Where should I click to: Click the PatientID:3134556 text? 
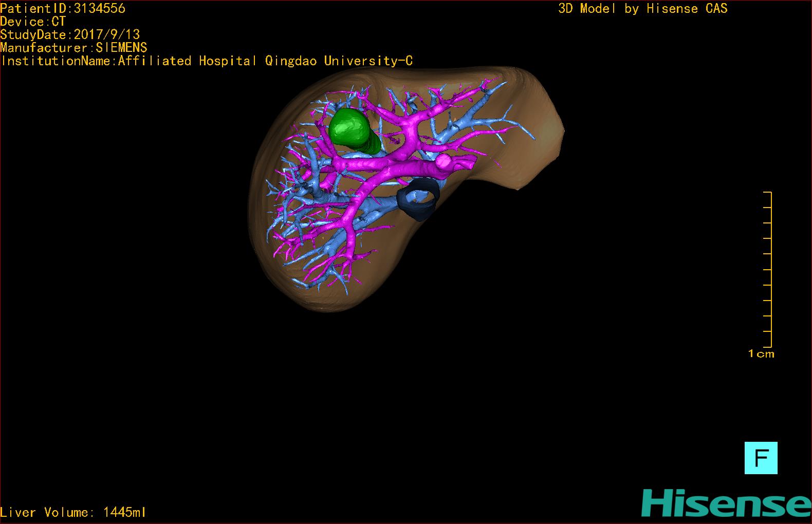tap(63, 8)
